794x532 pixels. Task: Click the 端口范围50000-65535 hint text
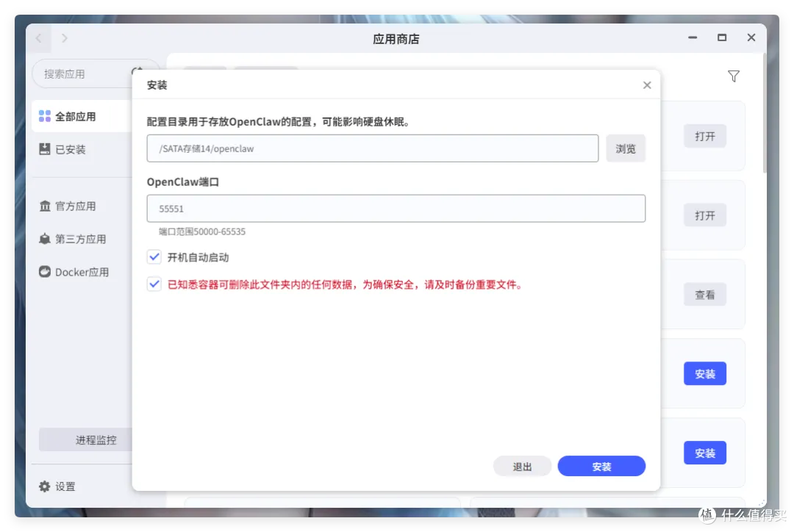(202, 232)
